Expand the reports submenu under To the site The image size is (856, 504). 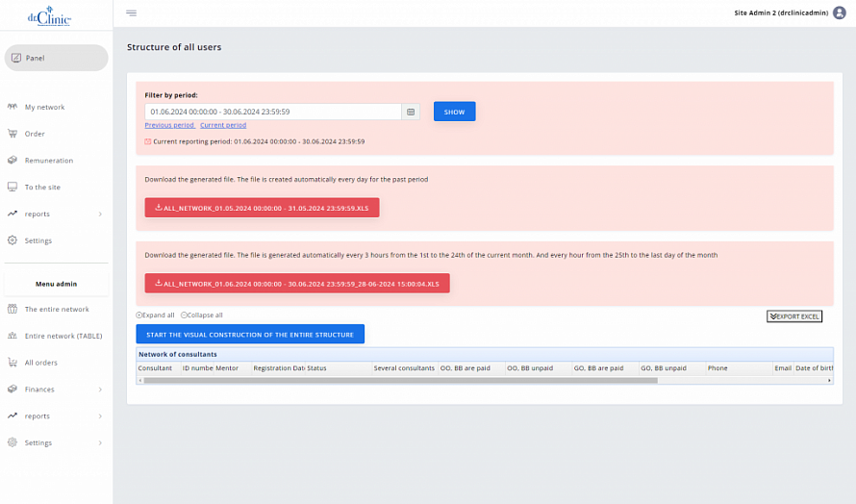pos(56,214)
